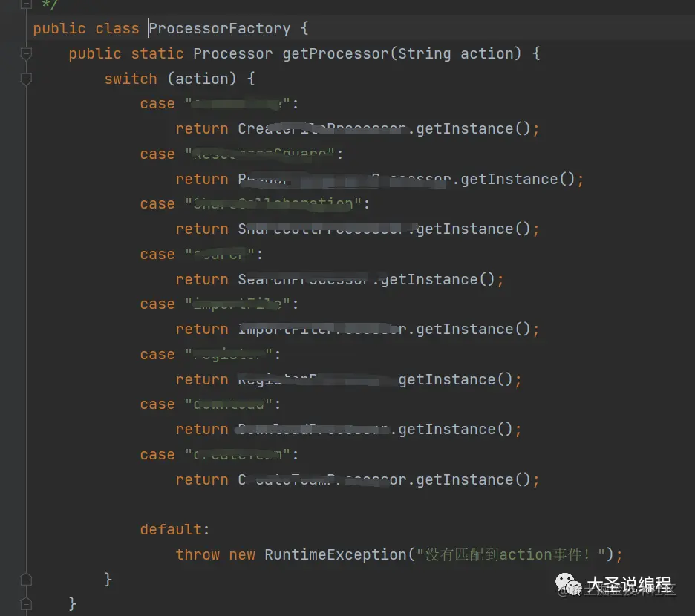Click the Chinese exception message string
This screenshot has height=616, width=695.
[511, 554]
